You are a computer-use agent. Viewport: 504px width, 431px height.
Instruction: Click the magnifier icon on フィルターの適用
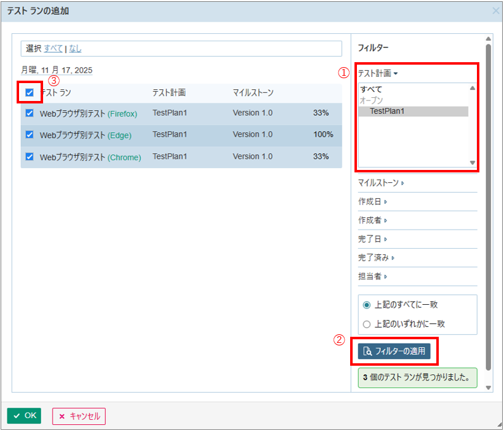point(367,352)
